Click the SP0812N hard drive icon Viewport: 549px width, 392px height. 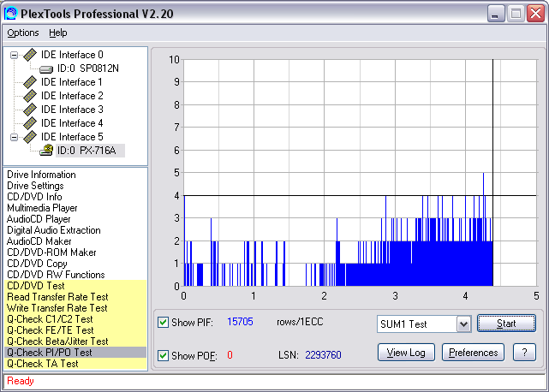[46, 69]
